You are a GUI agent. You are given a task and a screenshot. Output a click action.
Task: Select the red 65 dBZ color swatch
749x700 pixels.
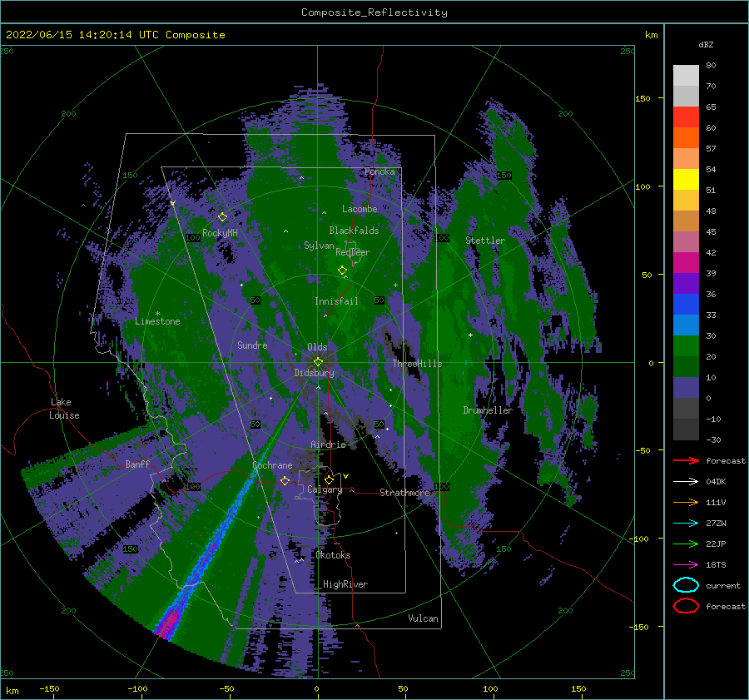(686, 117)
